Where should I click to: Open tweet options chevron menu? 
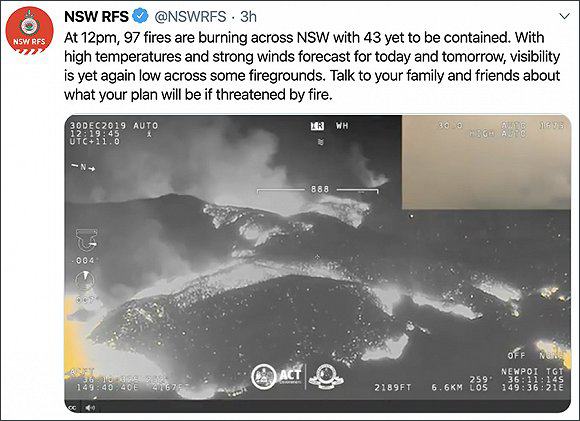coord(564,16)
